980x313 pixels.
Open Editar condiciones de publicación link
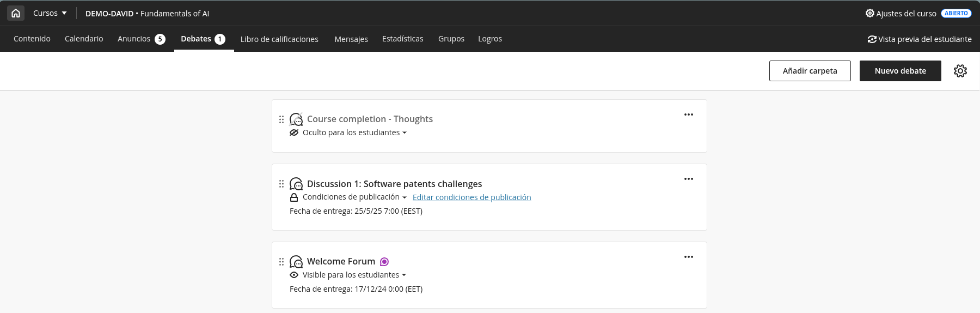[472, 197]
